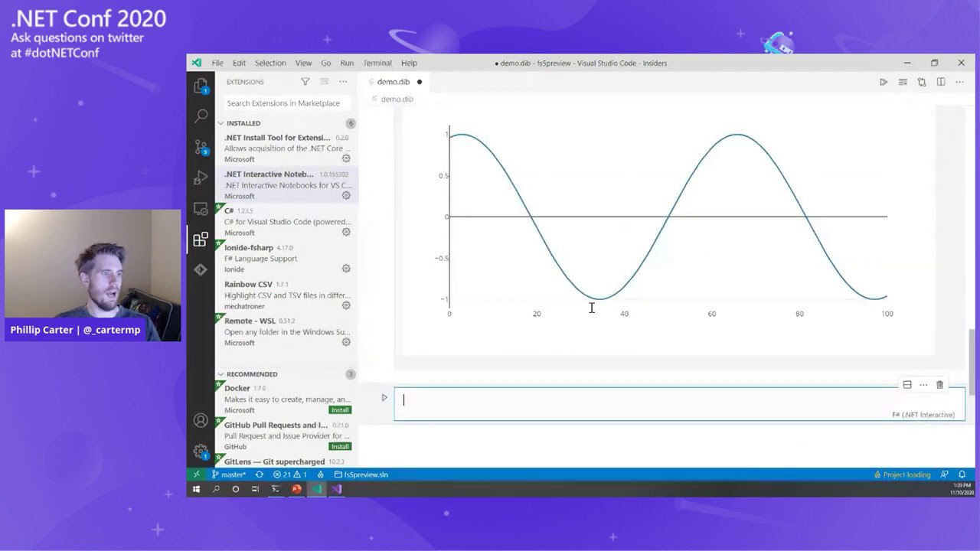
Task: Clear extensions search results icon
Action: coord(324,82)
